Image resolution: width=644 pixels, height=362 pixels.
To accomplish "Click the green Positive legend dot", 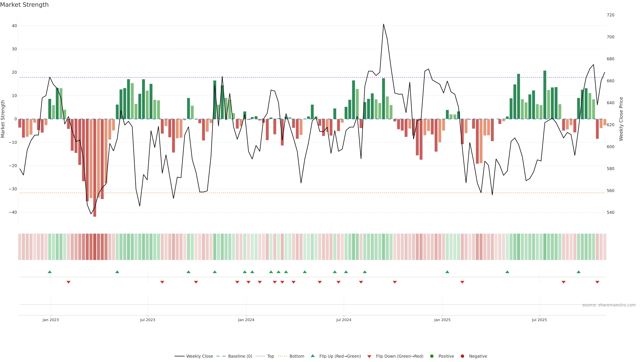I will tap(432, 356).
